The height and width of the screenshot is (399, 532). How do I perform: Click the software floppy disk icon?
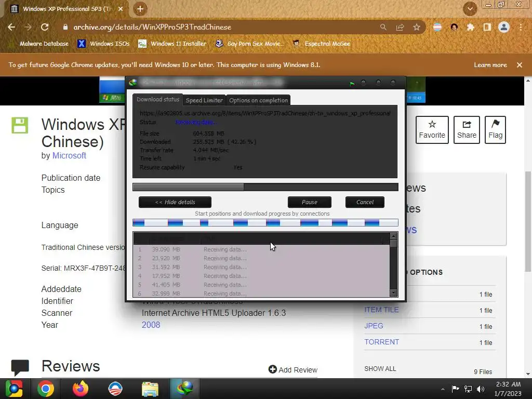[20, 125]
